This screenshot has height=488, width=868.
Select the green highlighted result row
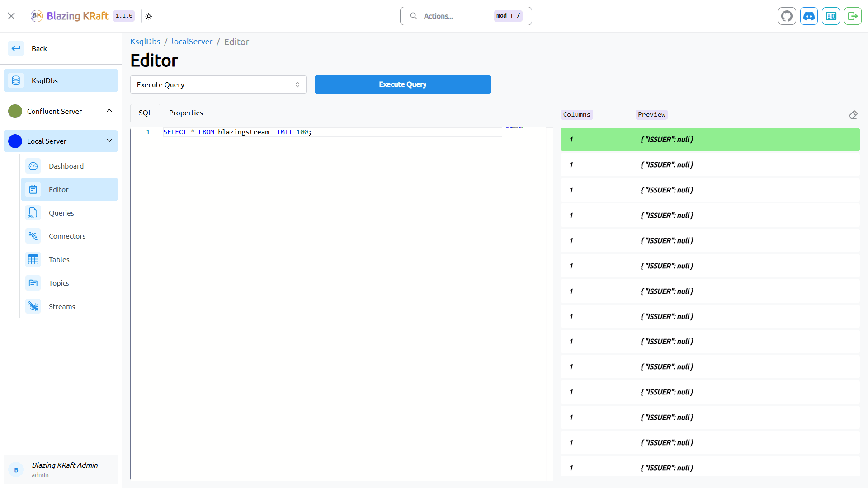tap(710, 139)
